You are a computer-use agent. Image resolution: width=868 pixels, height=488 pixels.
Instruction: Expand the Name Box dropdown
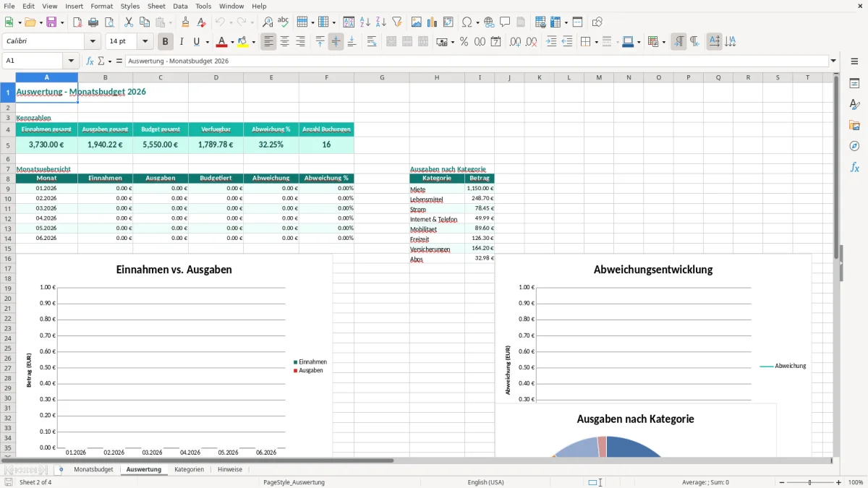71,61
